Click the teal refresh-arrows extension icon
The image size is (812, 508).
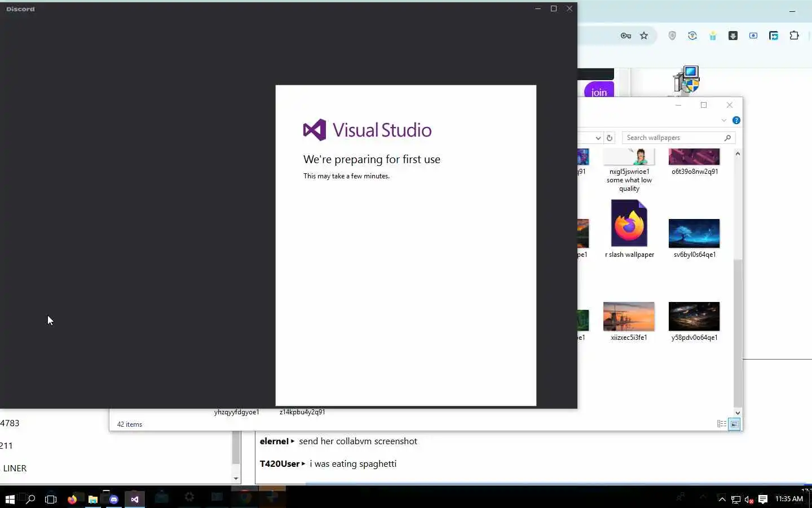pos(774,36)
